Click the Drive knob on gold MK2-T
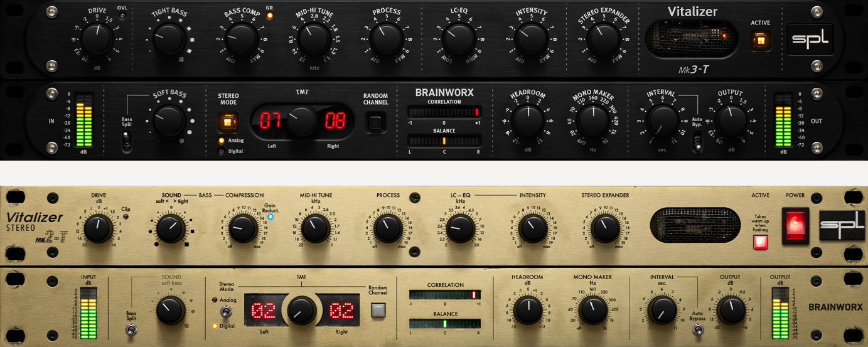 [98, 229]
